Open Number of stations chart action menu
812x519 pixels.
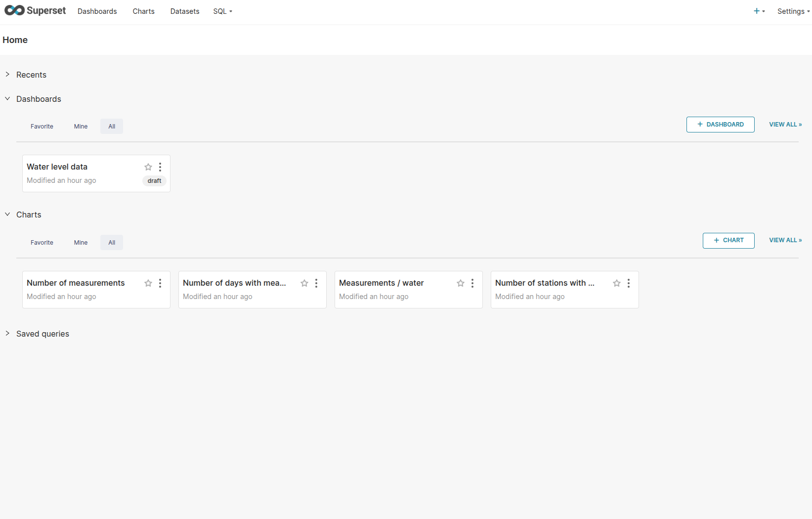(x=629, y=283)
